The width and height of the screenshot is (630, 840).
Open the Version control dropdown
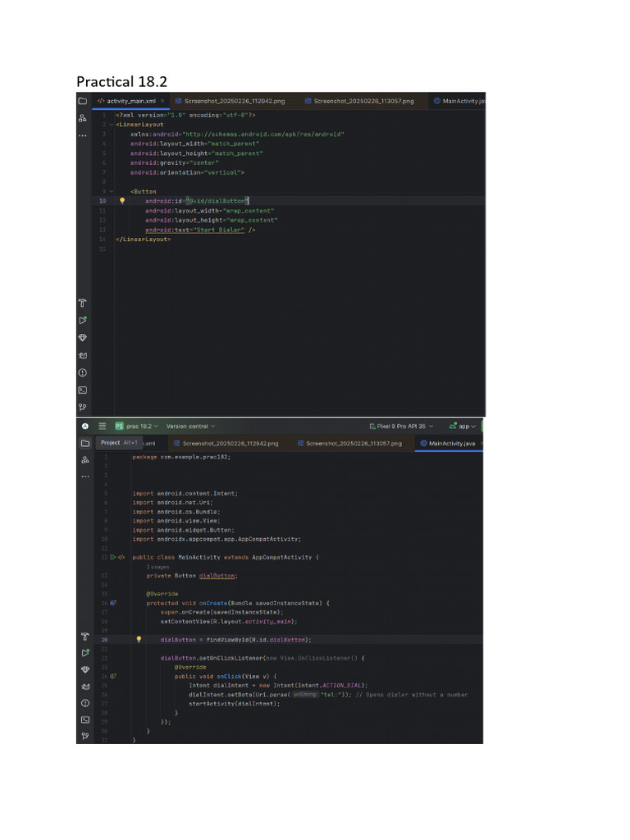(x=190, y=427)
